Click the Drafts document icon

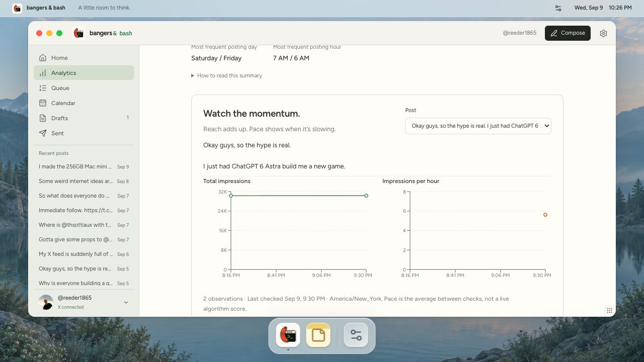pyautogui.click(x=43, y=118)
